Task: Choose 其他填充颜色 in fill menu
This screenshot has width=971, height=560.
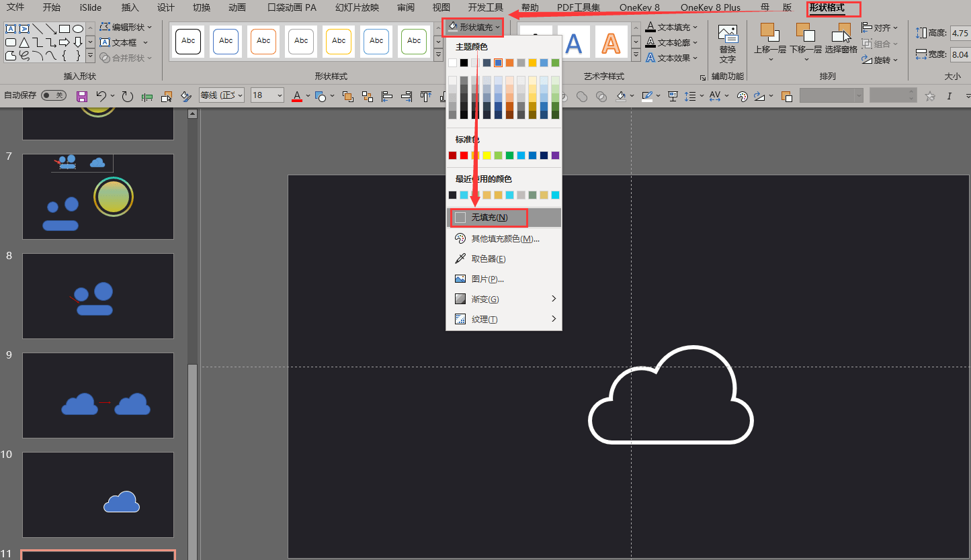Action: pos(504,238)
